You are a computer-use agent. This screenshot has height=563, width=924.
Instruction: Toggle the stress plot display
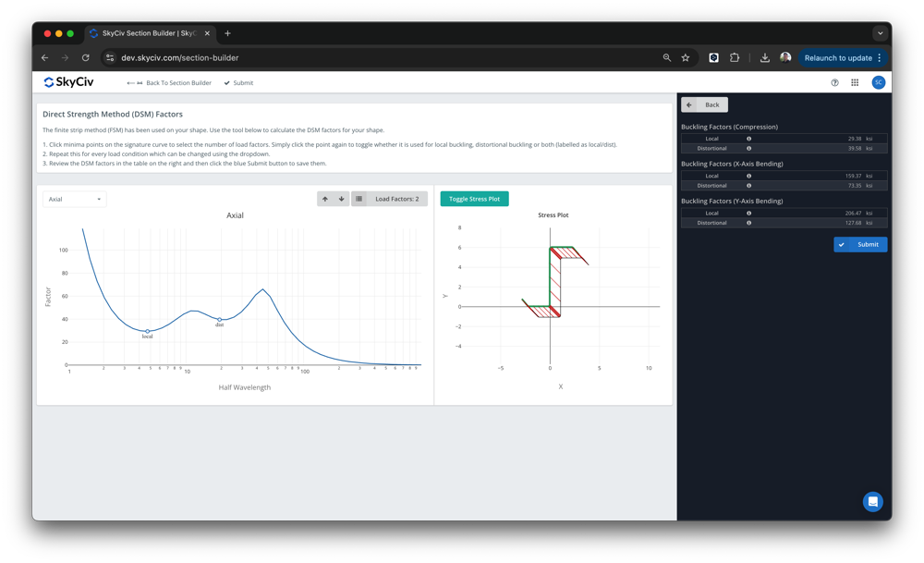(x=474, y=199)
